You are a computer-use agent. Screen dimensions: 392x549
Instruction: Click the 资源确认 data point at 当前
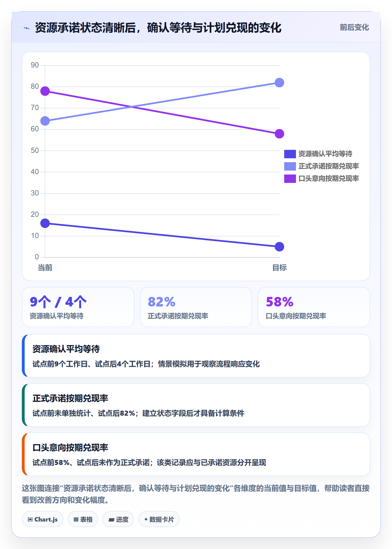tap(45, 223)
